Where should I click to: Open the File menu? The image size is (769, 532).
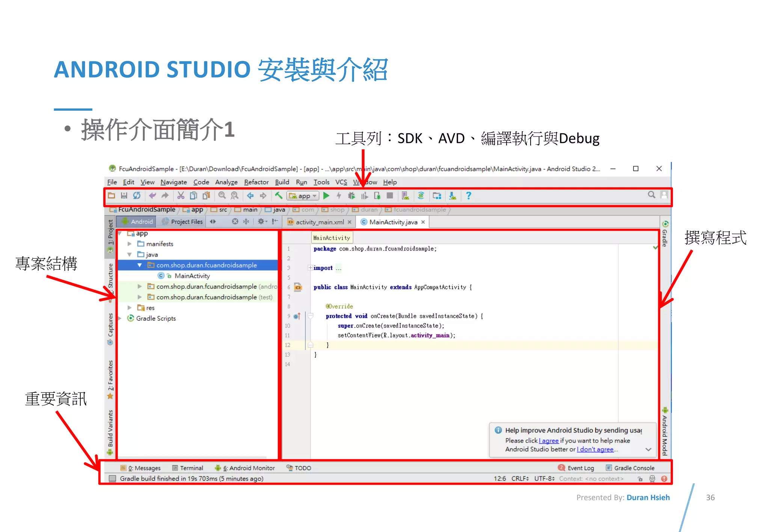click(112, 182)
